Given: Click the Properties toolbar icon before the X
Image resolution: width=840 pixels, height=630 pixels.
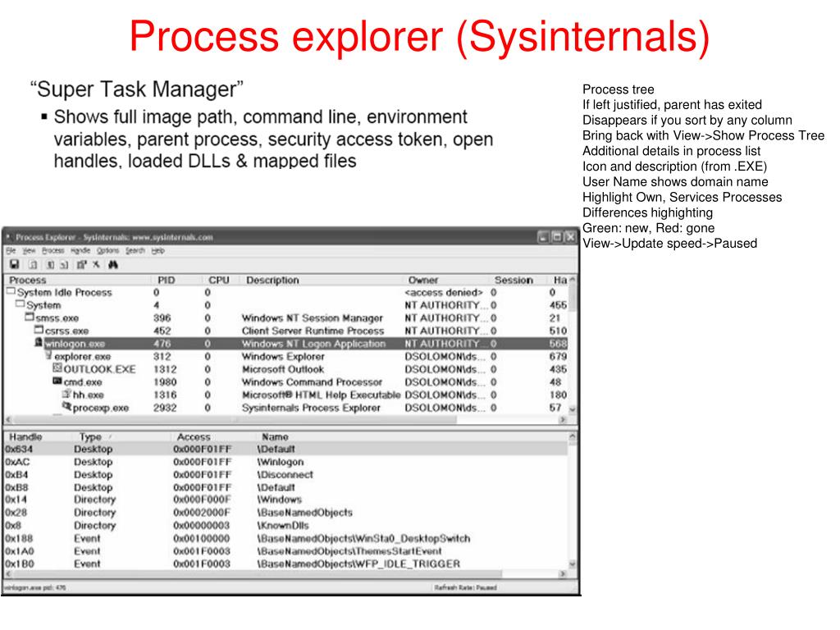Looking at the screenshot, I should [81, 264].
